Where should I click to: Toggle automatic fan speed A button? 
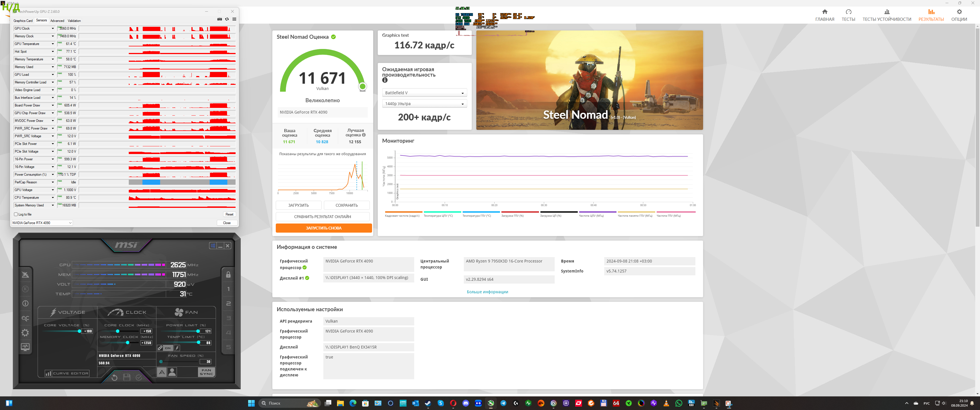click(162, 372)
